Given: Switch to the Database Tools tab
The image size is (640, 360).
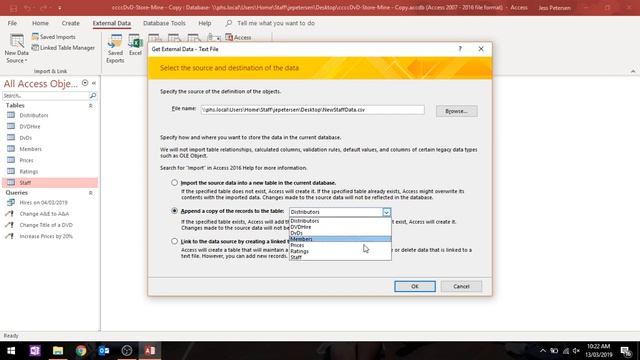Looking at the screenshot, I should (164, 23).
